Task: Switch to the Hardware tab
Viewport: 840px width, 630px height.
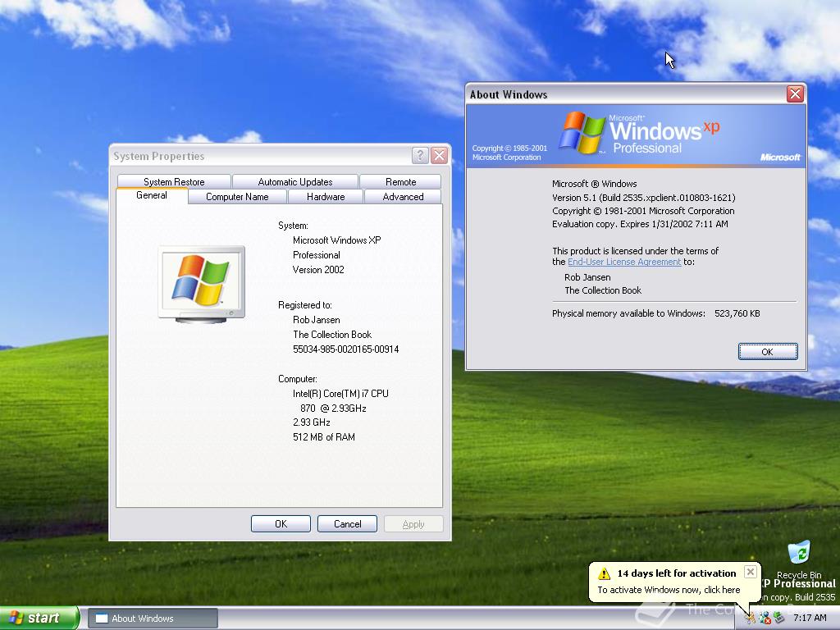Action: click(x=326, y=197)
